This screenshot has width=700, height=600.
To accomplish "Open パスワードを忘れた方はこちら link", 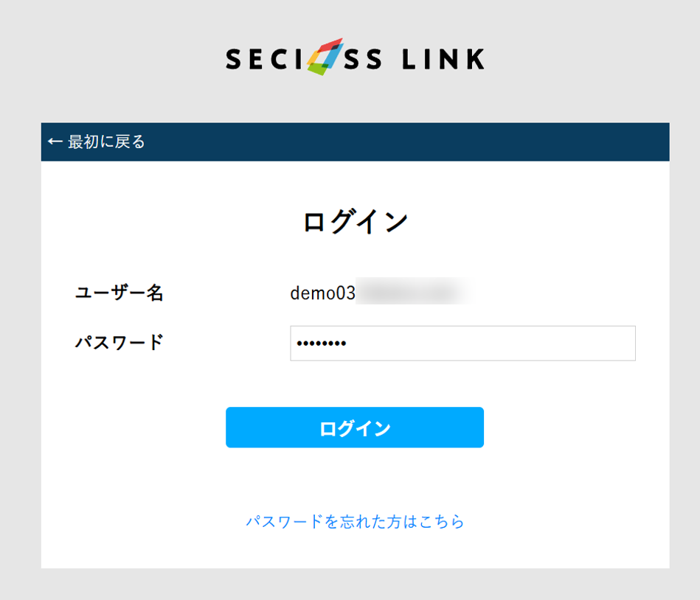I will coord(355,521).
